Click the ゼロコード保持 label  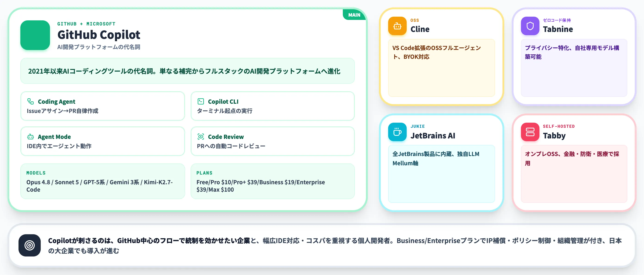click(x=557, y=20)
